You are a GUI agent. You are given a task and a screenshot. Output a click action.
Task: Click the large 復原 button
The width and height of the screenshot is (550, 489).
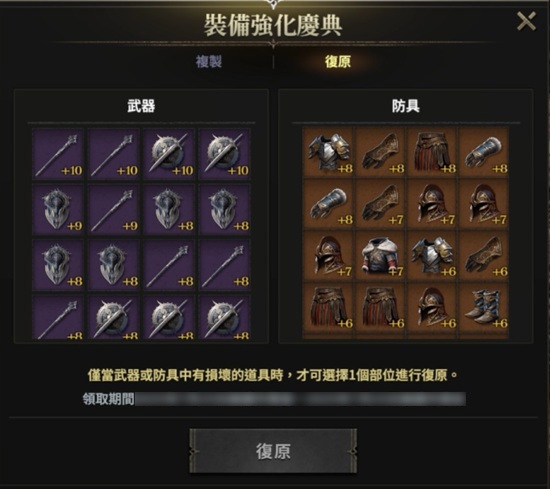coord(273,451)
